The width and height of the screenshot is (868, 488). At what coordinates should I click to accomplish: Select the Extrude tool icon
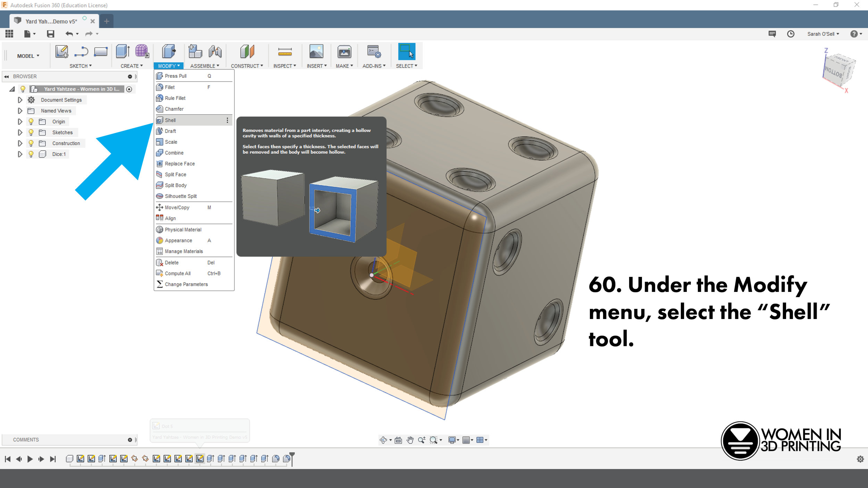click(123, 51)
